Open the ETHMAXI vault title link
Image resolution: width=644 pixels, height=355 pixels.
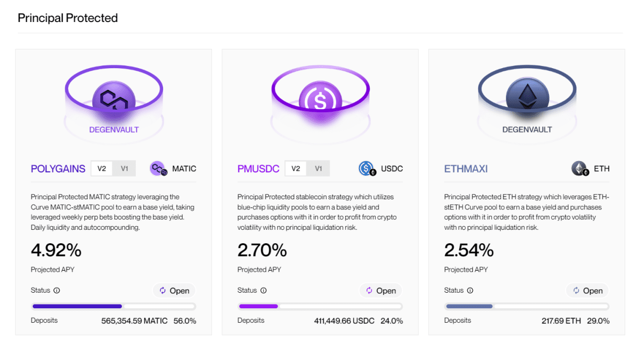coord(466,169)
